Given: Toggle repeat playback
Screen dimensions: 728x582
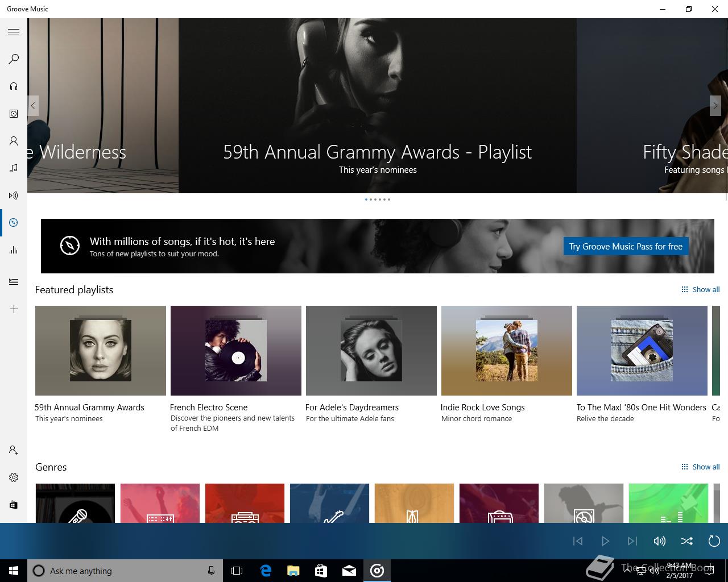Looking at the screenshot, I should tap(714, 541).
